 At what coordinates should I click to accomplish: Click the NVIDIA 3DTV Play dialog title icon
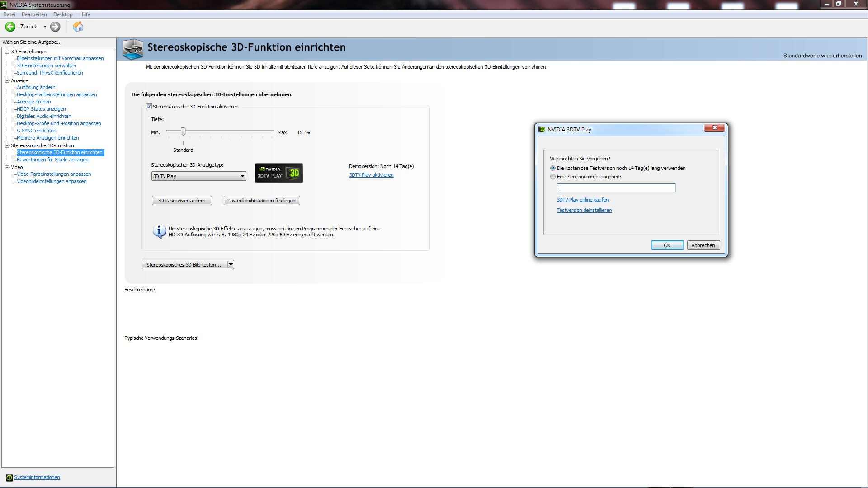542,129
